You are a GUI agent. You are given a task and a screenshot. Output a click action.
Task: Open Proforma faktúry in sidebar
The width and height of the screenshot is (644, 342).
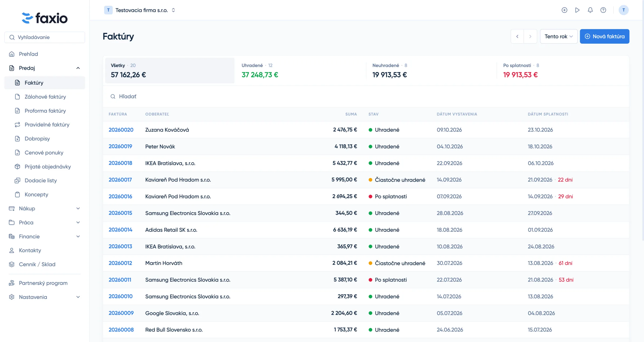[x=45, y=111]
